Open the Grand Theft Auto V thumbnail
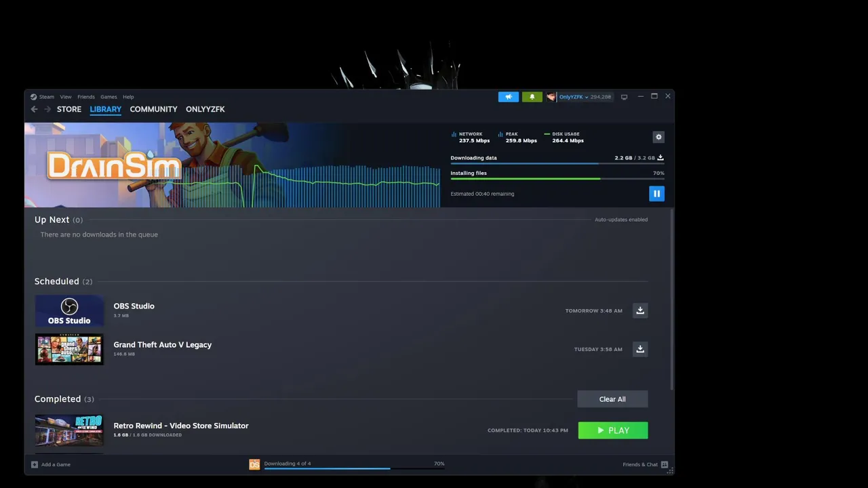The image size is (868, 488). [x=69, y=350]
